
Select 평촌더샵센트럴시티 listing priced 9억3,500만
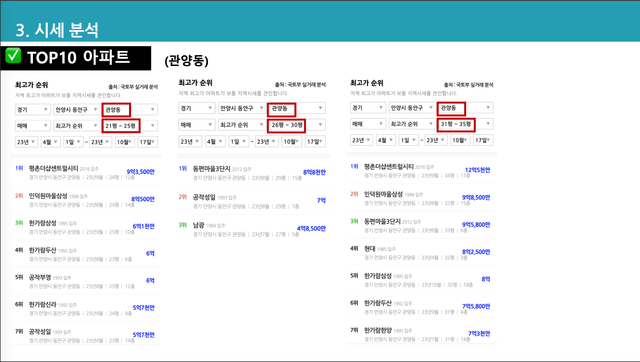pyautogui.click(x=86, y=172)
